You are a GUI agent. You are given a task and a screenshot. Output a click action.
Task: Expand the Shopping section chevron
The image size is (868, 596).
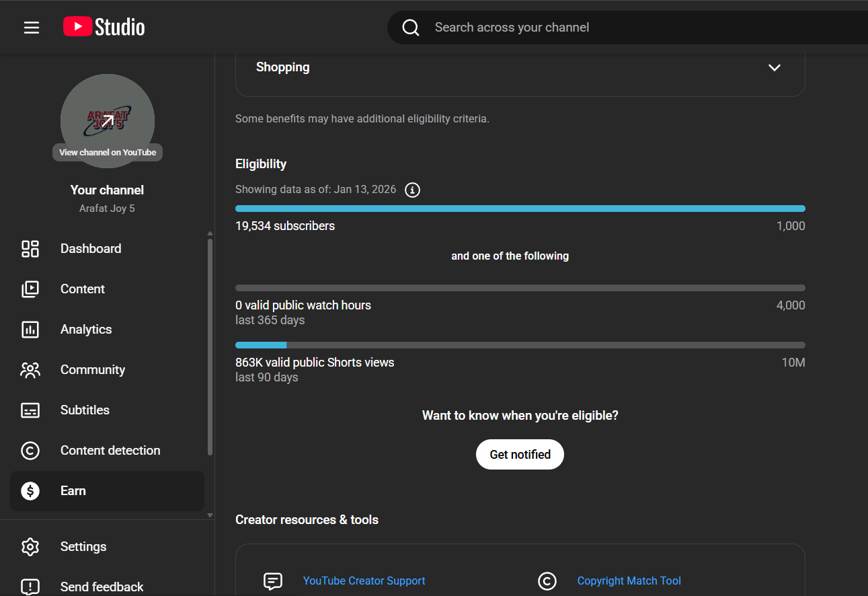775,67
